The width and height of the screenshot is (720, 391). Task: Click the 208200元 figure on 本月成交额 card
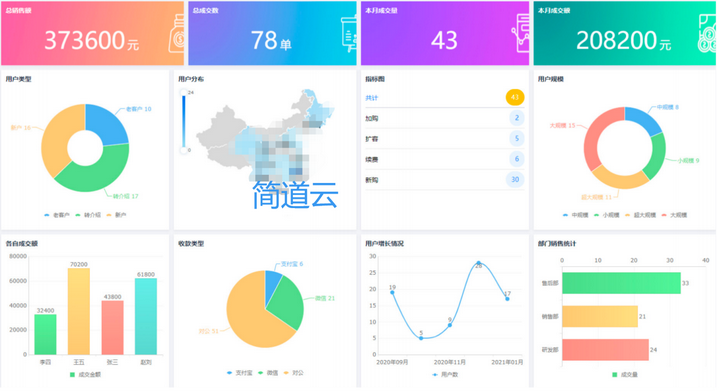[x=624, y=40]
